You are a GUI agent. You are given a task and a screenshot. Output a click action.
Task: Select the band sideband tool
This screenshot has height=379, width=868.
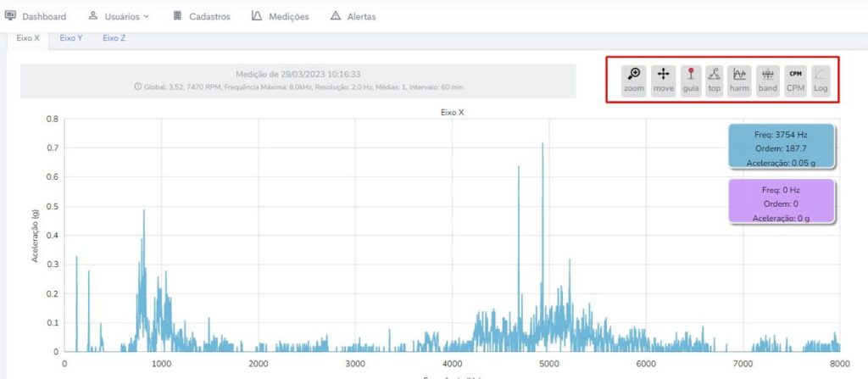tap(767, 80)
